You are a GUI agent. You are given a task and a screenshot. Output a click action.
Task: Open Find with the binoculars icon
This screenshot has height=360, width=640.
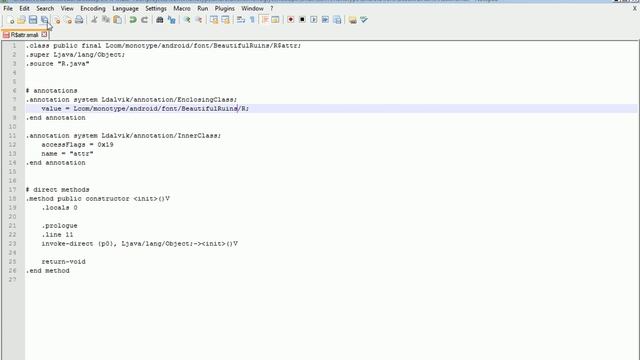(160, 20)
